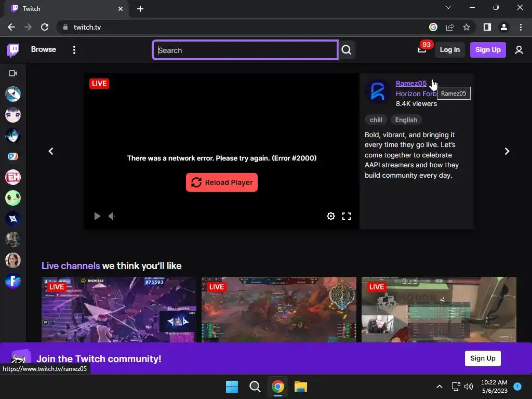This screenshot has height=399, width=532.
Task: Click the Log In button
Action: [x=449, y=50]
